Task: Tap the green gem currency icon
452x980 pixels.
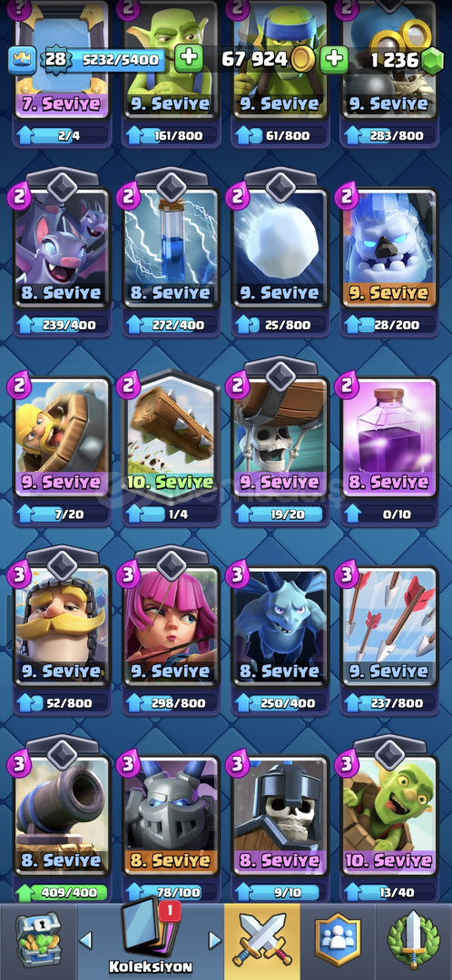Action: pyautogui.click(x=431, y=60)
